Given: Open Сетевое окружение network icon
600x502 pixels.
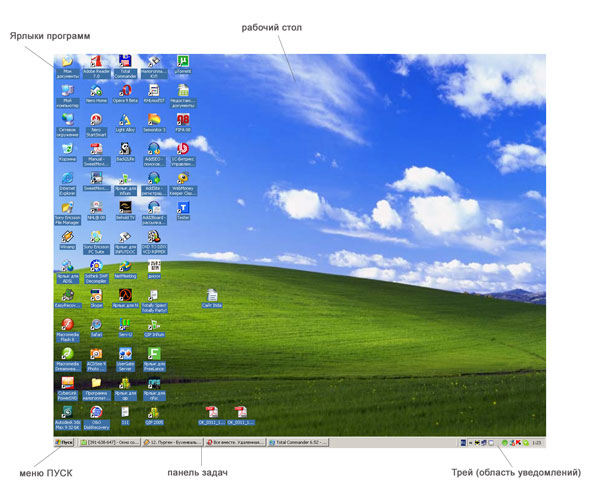Looking at the screenshot, I should [67, 126].
